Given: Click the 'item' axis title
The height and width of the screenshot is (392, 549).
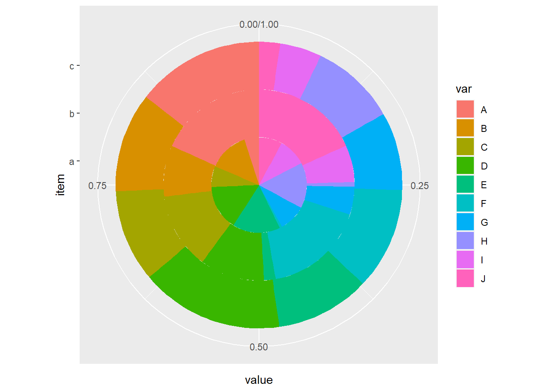Looking at the screenshot, I should point(60,185).
